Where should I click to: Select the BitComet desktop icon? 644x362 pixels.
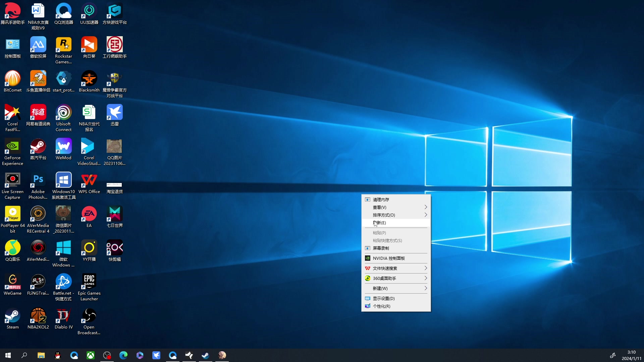(x=13, y=81)
